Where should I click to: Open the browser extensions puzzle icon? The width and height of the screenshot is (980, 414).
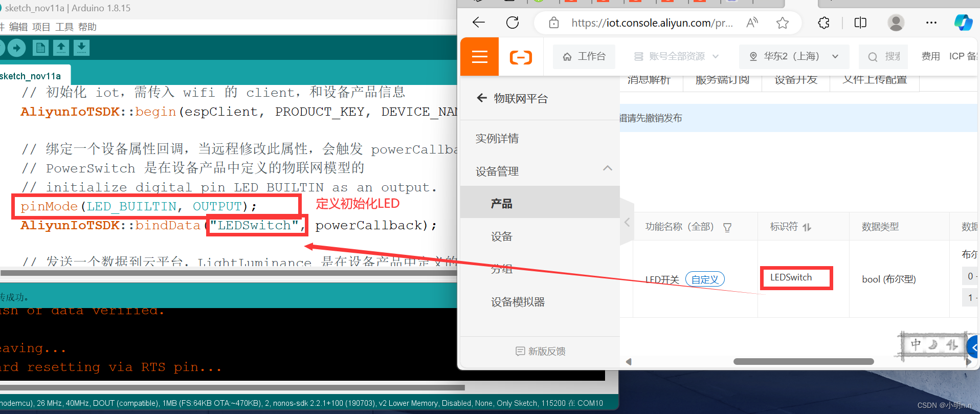[x=823, y=23]
